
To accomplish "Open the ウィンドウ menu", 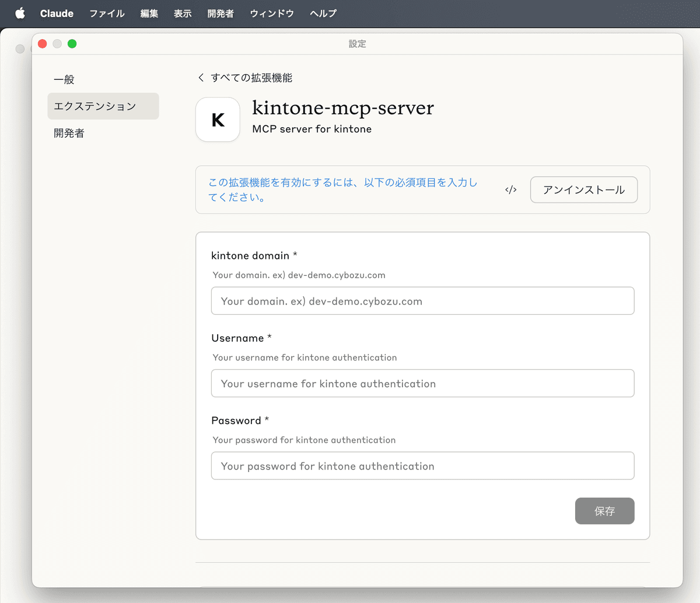I will tap(272, 13).
